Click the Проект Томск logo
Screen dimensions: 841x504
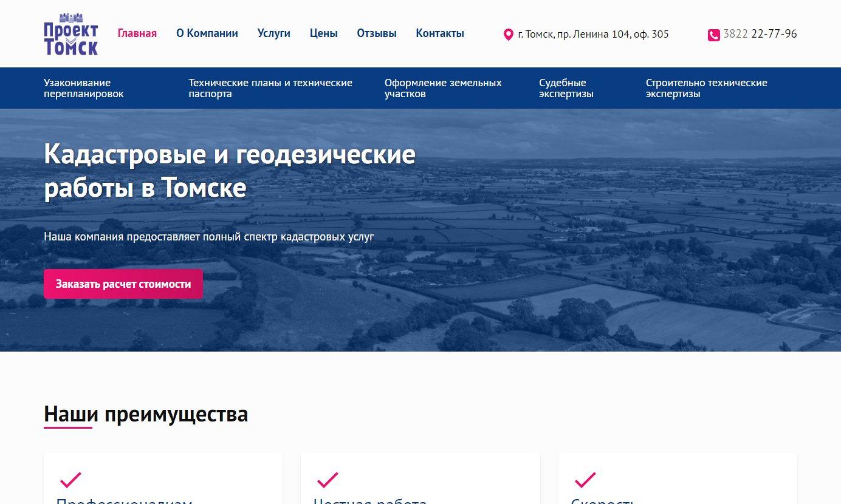point(70,34)
